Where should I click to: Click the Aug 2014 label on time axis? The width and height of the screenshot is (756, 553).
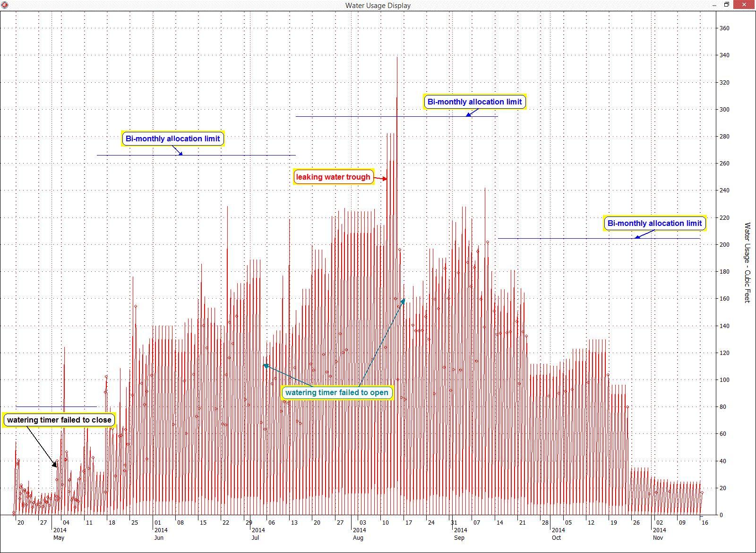point(359,534)
